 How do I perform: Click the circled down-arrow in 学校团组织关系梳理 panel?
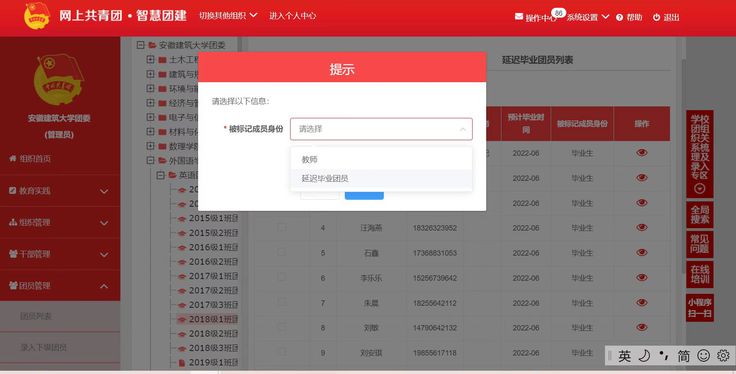(699, 188)
